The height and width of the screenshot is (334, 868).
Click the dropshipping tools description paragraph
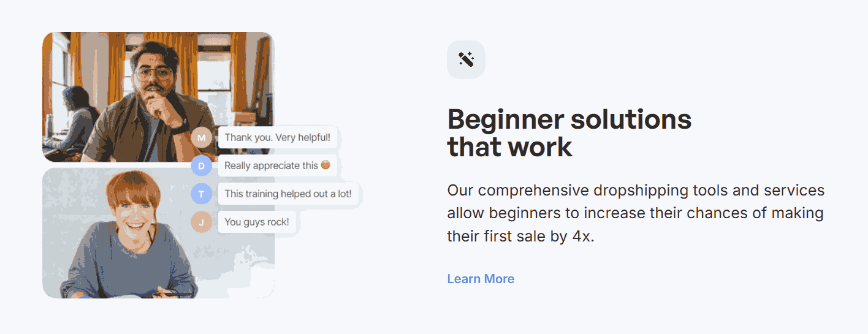[636, 213]
